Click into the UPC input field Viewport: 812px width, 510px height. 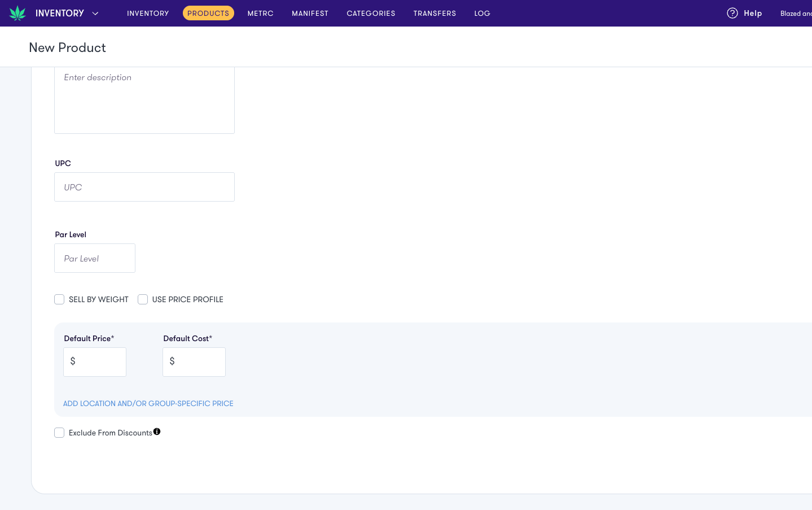144,187
